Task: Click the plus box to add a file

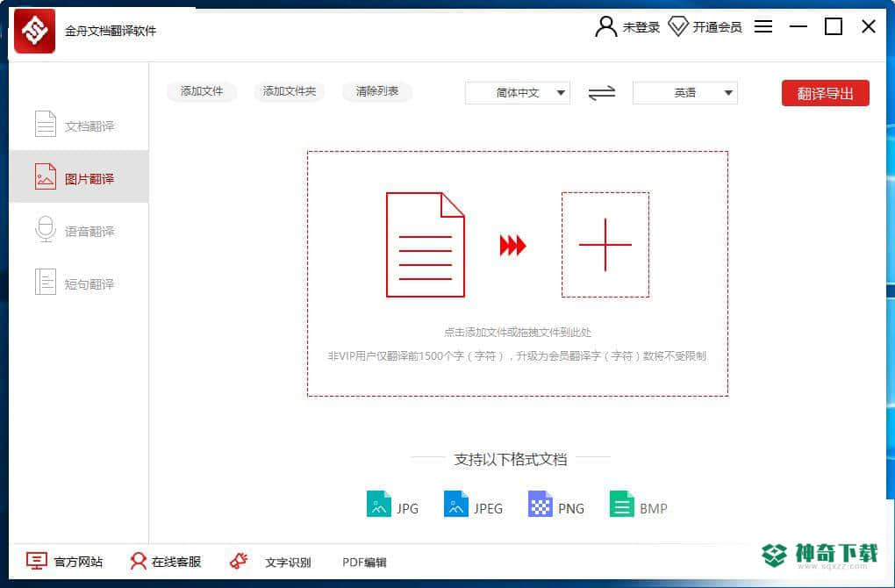Action: tap(605, 245)
